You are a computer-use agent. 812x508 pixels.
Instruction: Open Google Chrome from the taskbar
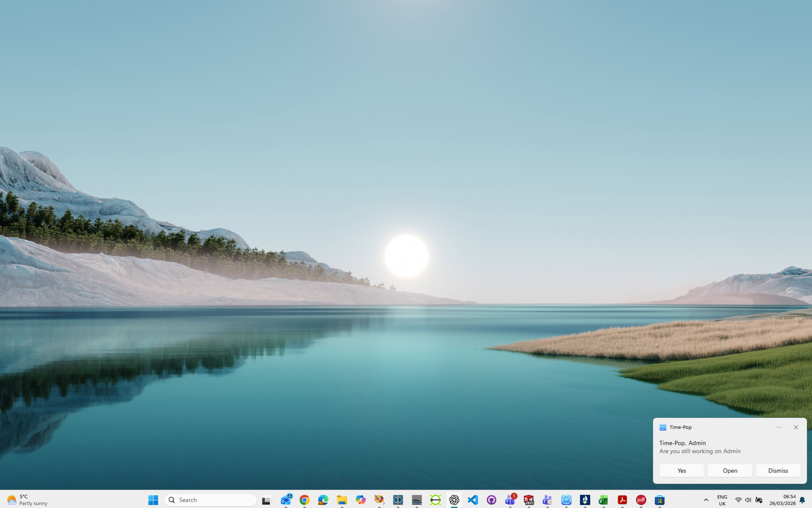[305, 500]
